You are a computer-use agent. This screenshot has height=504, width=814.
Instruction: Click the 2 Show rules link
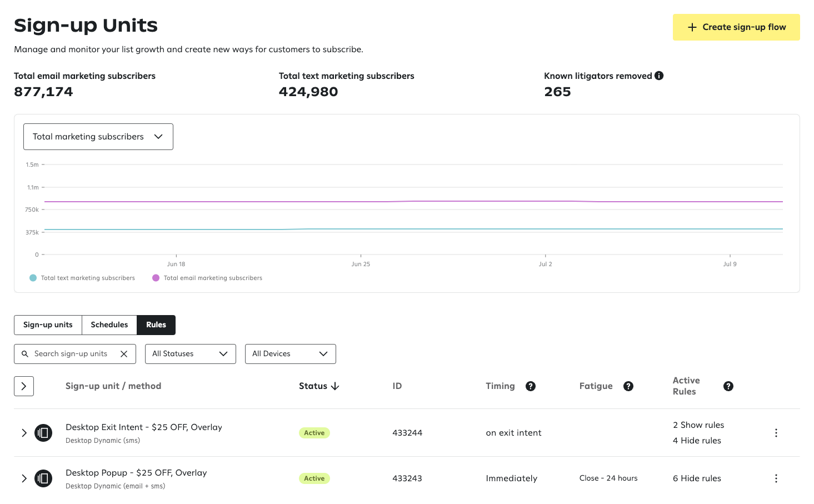698,425
